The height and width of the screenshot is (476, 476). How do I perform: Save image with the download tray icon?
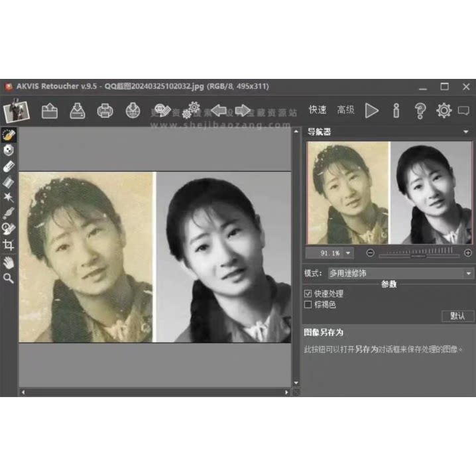click(x=78, y=111)
